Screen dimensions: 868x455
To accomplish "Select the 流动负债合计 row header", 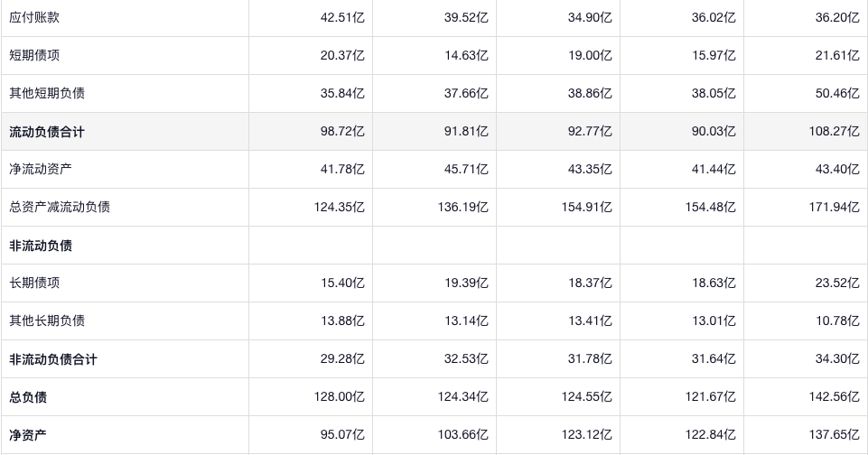I will coord(47,132).
